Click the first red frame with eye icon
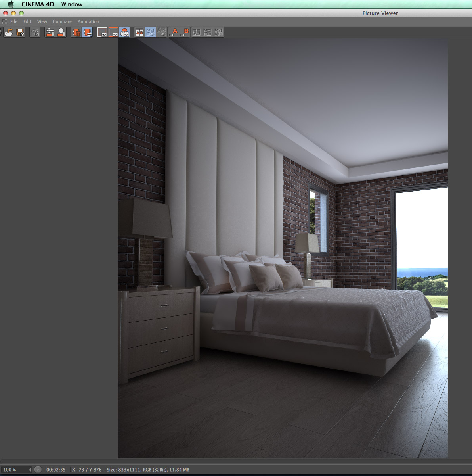Image resolution: width=472 pixels, height=476 pixels. [102, 33]
